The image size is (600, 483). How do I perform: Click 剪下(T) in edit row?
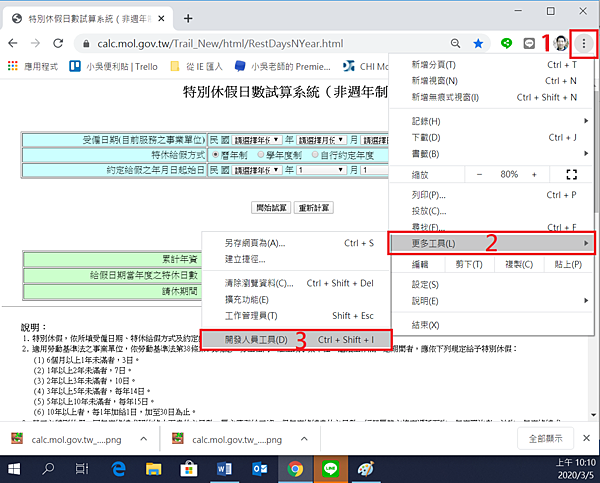pyautogui.click(x=469, y=264)
